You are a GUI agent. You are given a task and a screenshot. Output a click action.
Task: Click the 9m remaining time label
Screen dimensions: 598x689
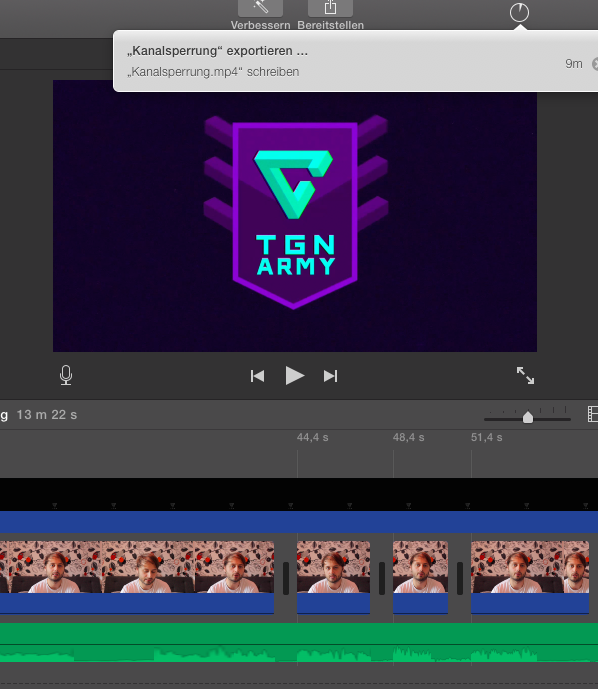point(574,64)
